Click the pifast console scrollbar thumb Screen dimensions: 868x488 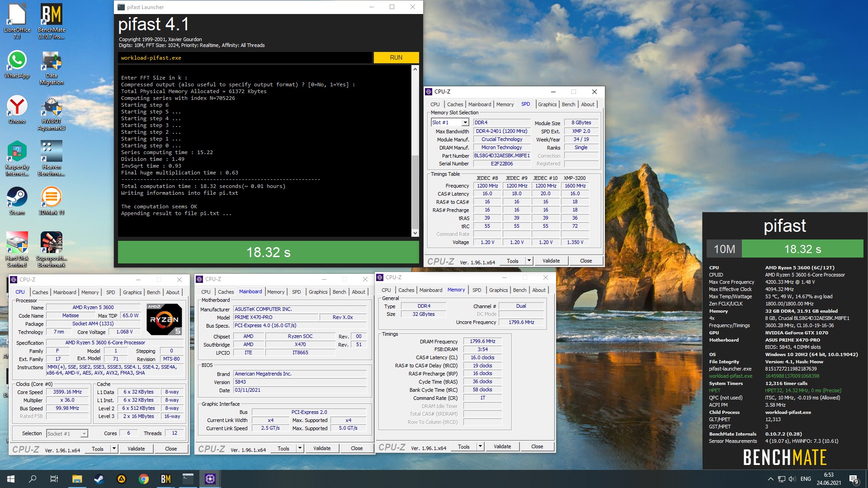coord(415,192)
